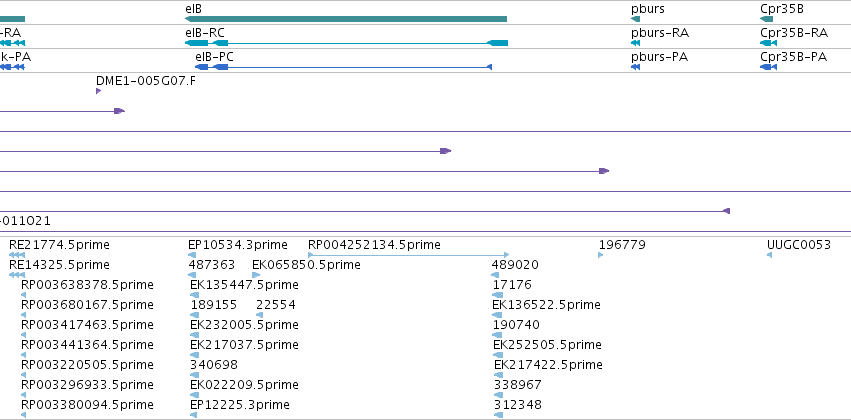
Task: Open EK217037.5prime EST feature
Action: [193, 355]
